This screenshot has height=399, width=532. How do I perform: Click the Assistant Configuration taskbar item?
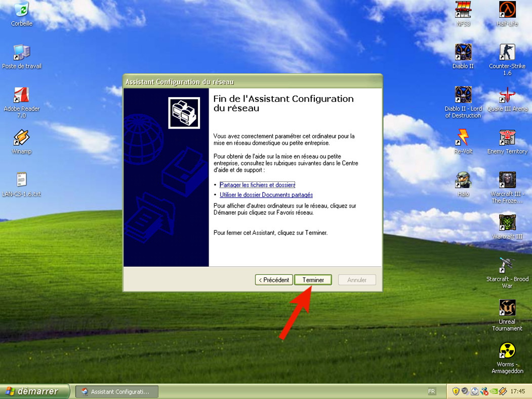[116, 391]
